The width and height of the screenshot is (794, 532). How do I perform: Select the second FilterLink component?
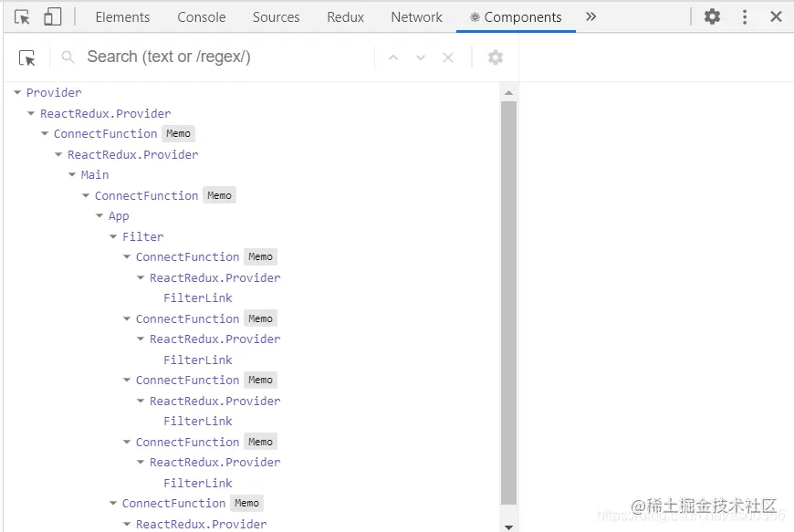click(x=198, y=360)
